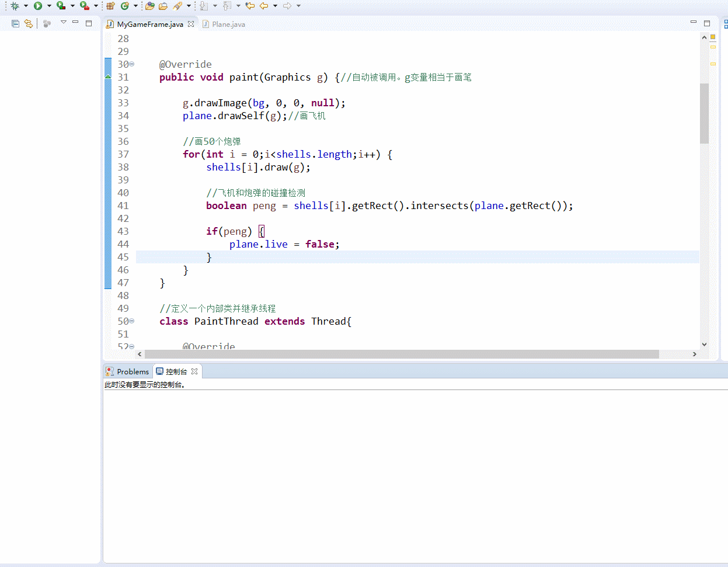Click the Previous Annotation icon
The image size is (728, 567).
[x=227, y=6]
